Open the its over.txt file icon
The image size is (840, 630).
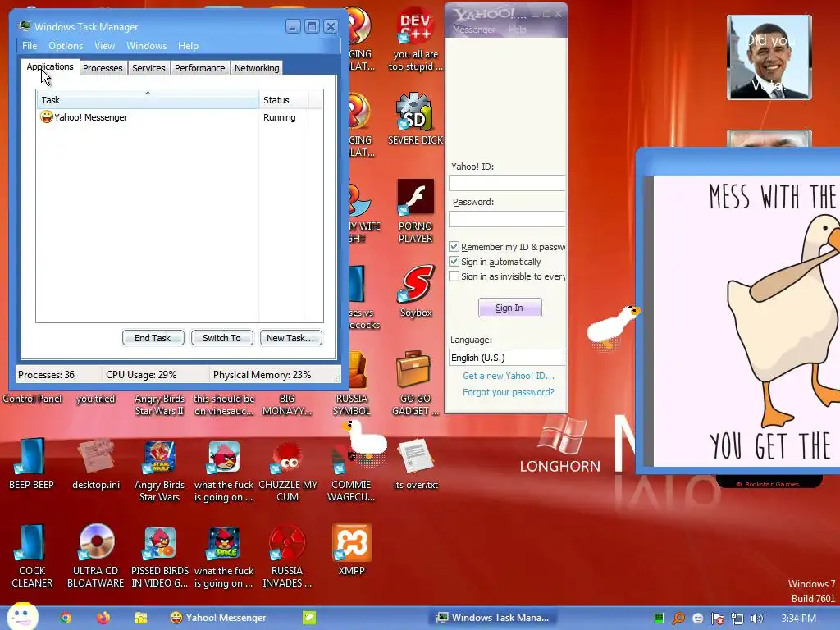[416, 464]
